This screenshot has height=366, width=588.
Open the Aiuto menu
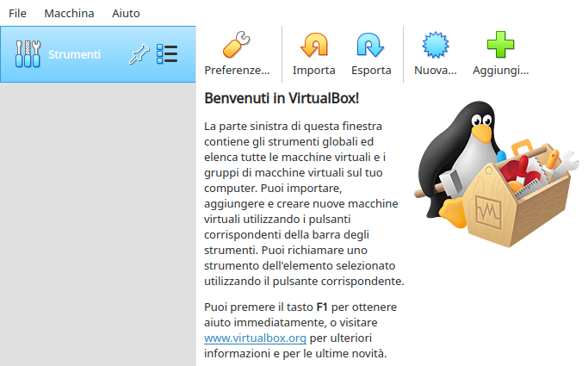tap(126, 14)
